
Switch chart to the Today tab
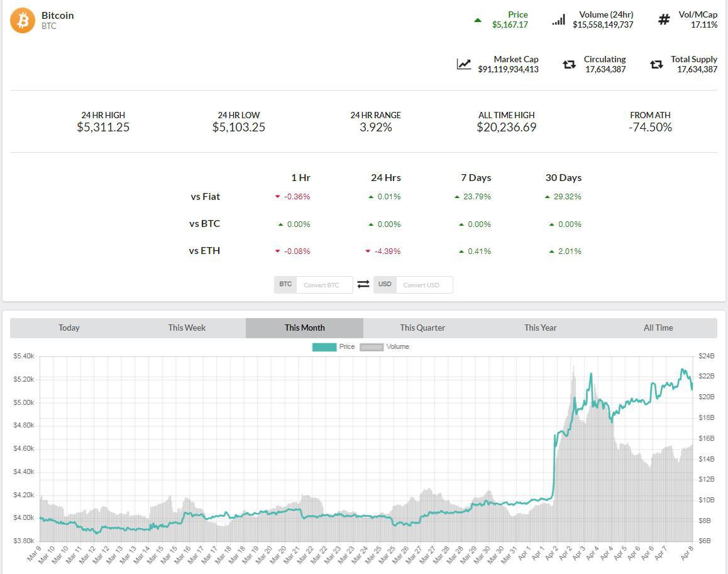click(69, 328)
